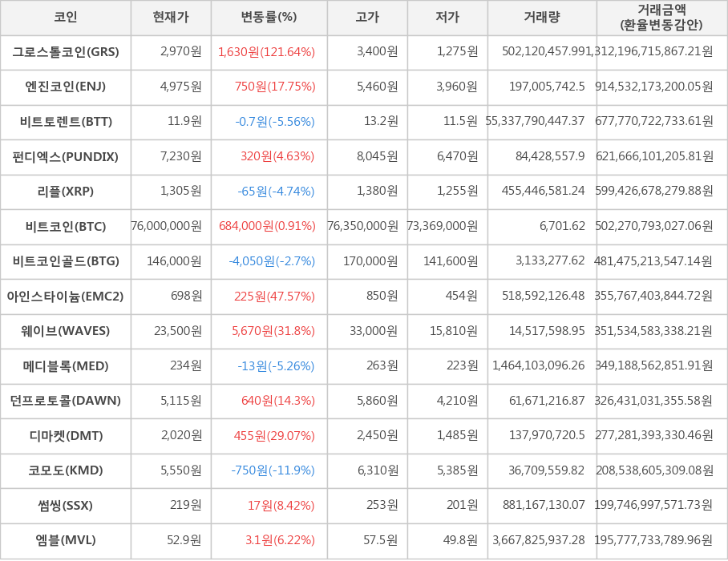This screenshot has height=561, width=728.
Task: Select the 던프로토콜(DAWN) row
Action: coord(65,402)
